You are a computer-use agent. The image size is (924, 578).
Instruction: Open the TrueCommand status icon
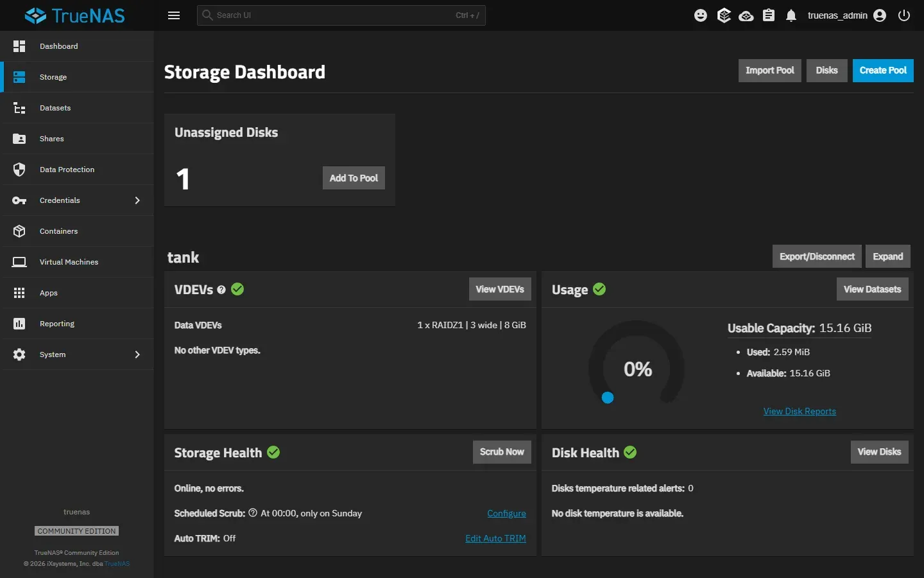point(724,15)
